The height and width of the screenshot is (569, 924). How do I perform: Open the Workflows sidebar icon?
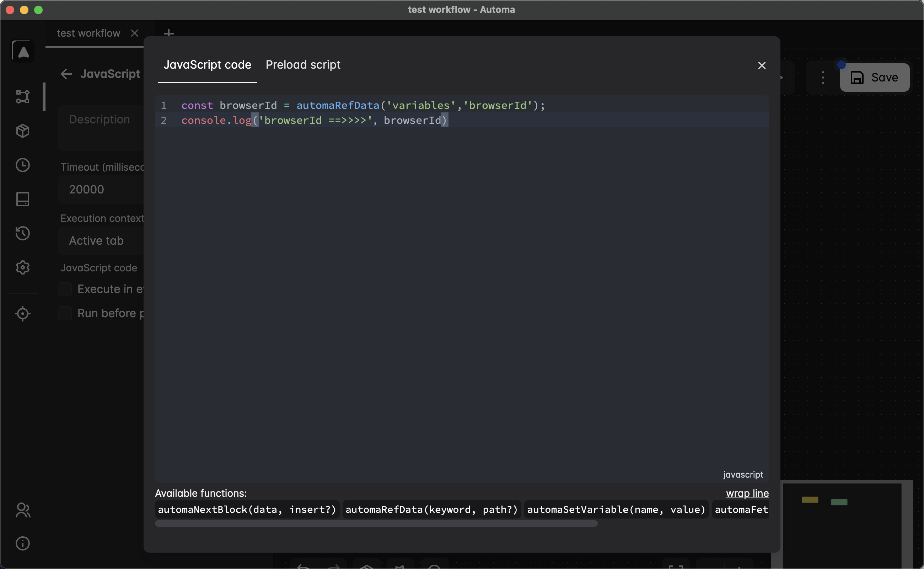23,97
